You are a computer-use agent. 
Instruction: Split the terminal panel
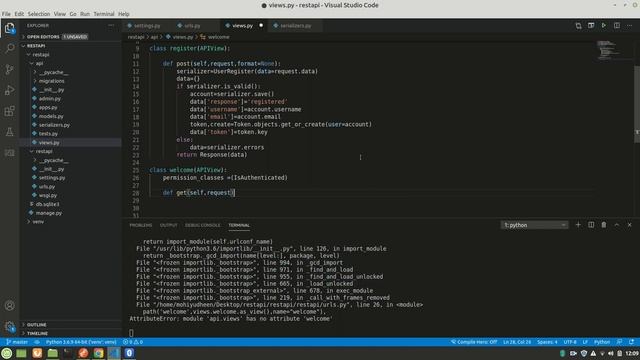click(x=591, y=225)
